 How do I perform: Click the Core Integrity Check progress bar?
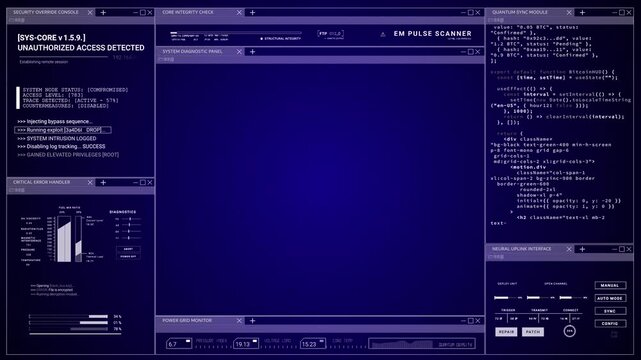pyautogui.click(x=236, y=33)
